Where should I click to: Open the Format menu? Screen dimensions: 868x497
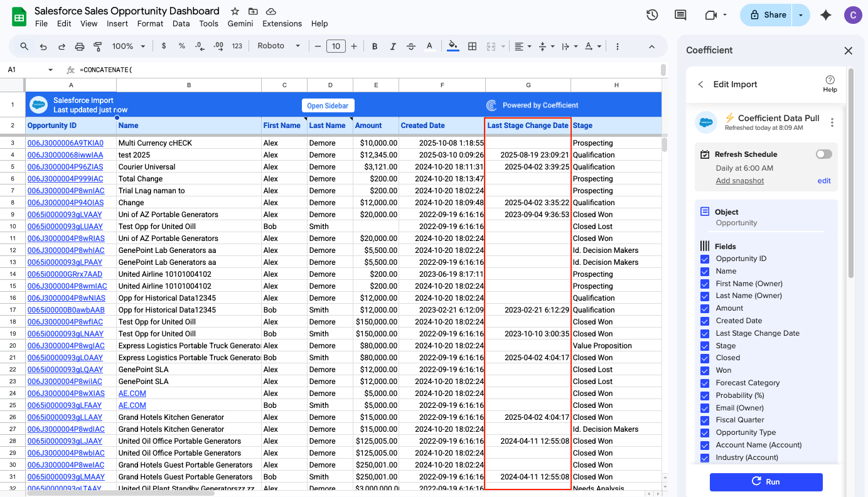point(150,23)
